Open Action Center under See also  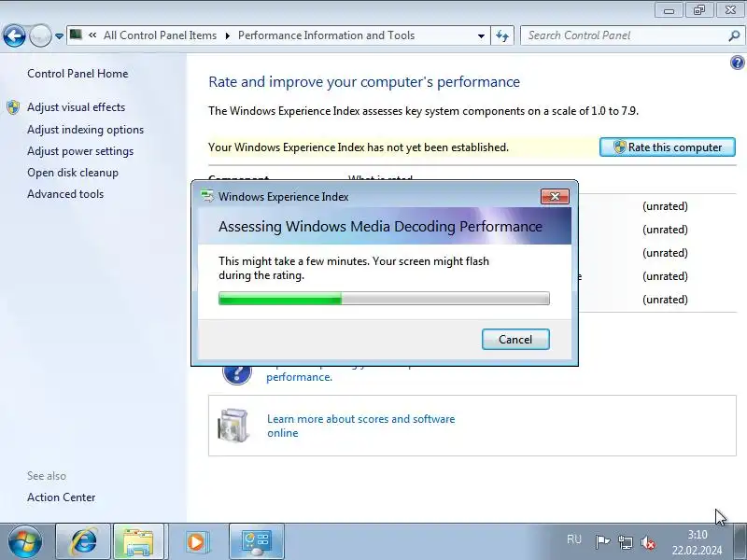[61, 497]
